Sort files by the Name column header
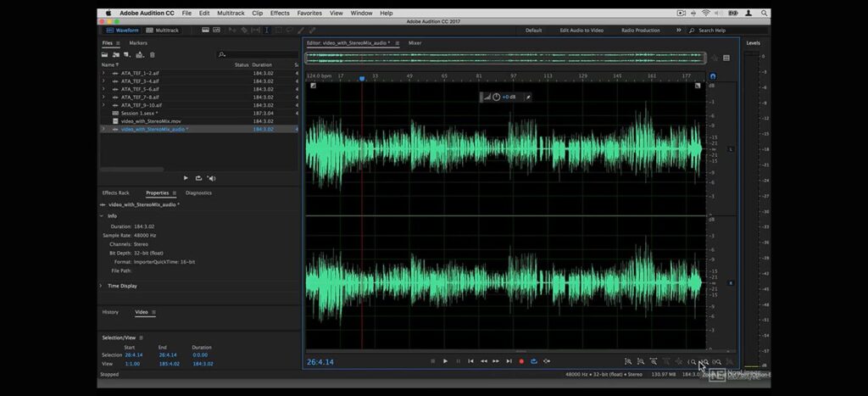The height and width of the screenshot is (396, 868). coord(109,64)
